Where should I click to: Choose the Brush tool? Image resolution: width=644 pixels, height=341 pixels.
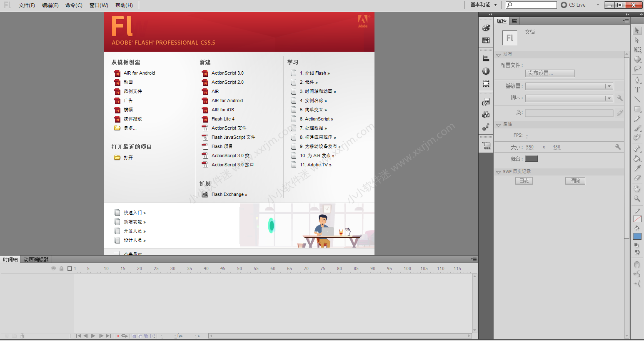click(637, 128)
